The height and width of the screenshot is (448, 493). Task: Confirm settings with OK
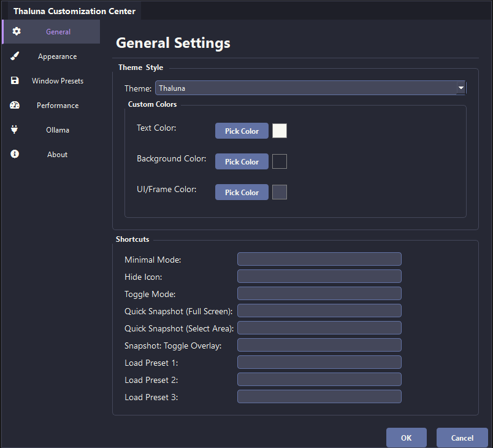tap(406, 438)
